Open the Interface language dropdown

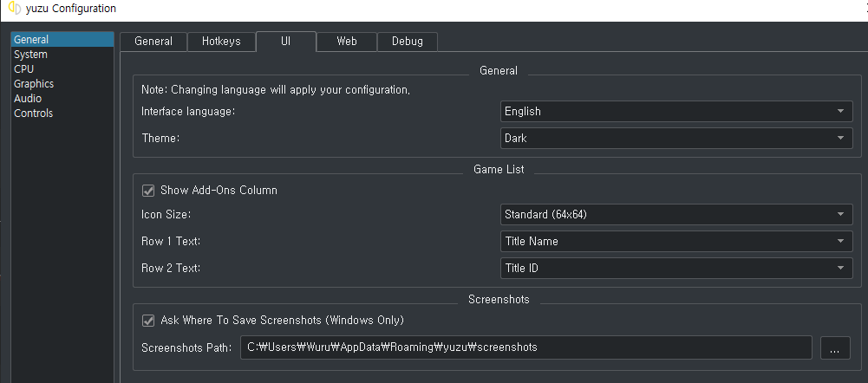click(x=676, y=111)
